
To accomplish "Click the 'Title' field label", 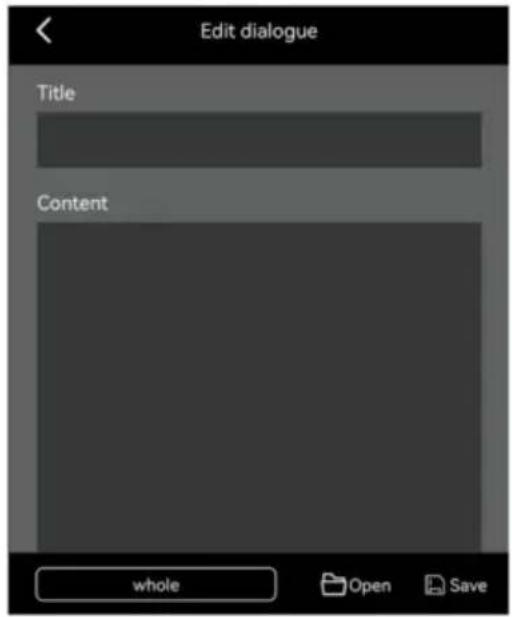I will 56,93.
